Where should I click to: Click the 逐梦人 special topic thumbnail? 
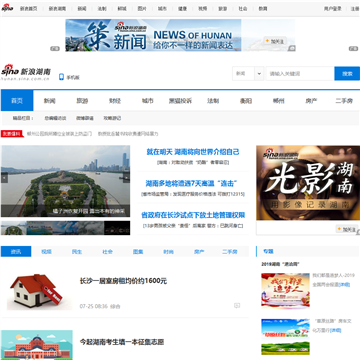[285, 291]
